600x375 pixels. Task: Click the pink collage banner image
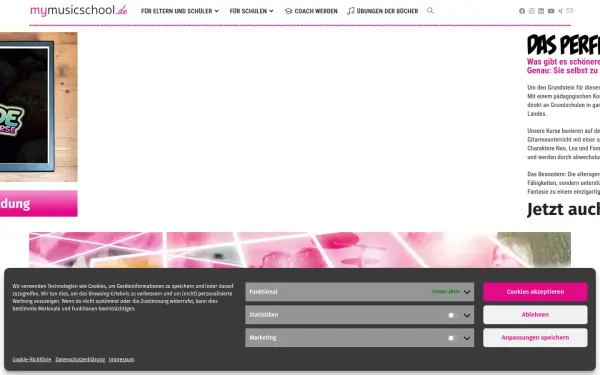(x=300, y=249)
